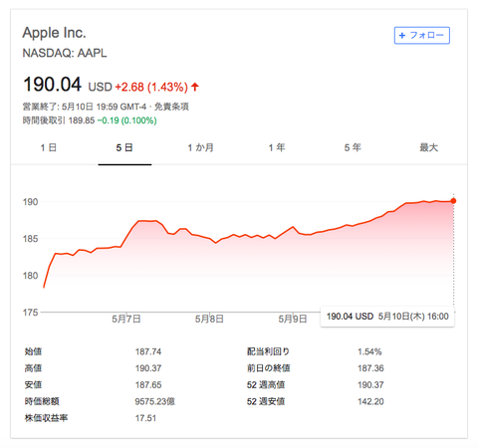Image resolution: width=478 pixels, height=448 pixels.
Task: Follow Apple Inc. with フォロー button
Action: click(422, 35)
